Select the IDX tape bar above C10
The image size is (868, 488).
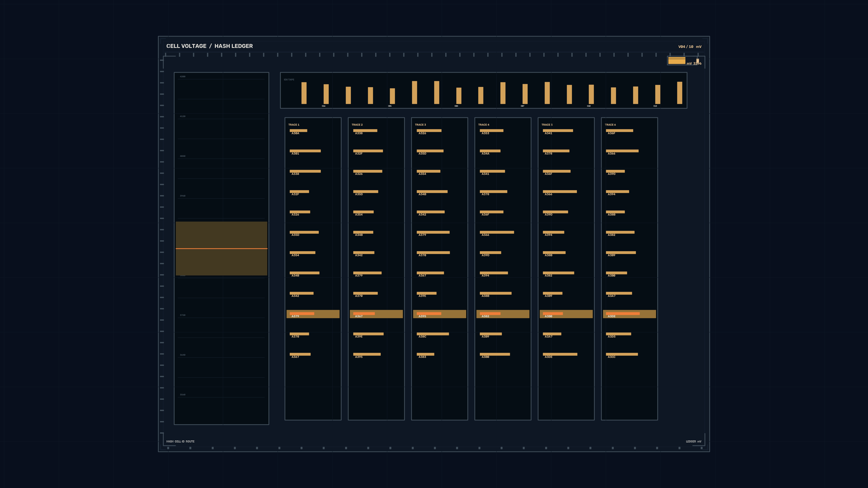591,94
